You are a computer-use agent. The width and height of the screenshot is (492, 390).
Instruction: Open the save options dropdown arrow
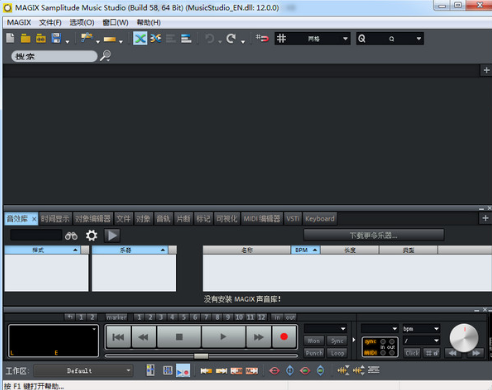click(x=67, y=42)
